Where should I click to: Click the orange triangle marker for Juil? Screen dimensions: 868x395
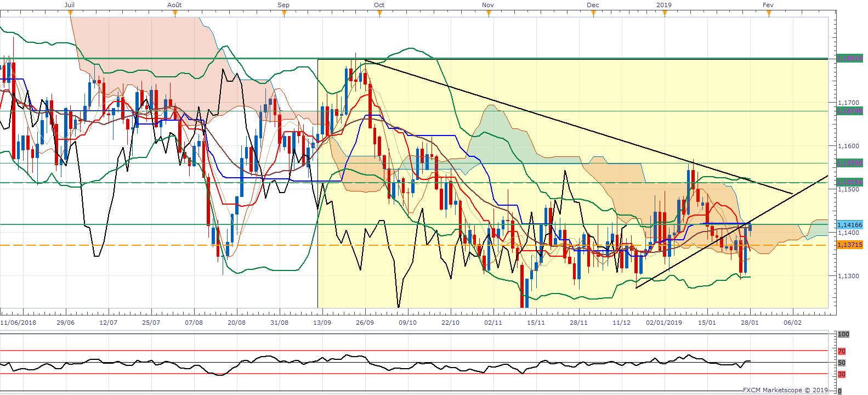(70, 14)
